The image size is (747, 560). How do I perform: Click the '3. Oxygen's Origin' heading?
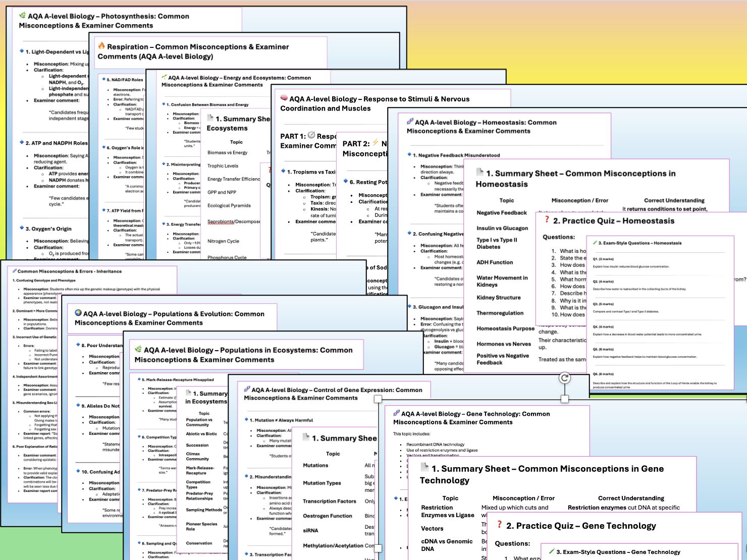[x=48, y=229]
